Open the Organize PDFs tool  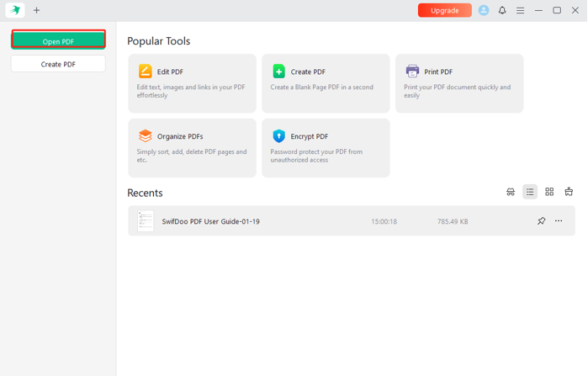coord(192,148)
